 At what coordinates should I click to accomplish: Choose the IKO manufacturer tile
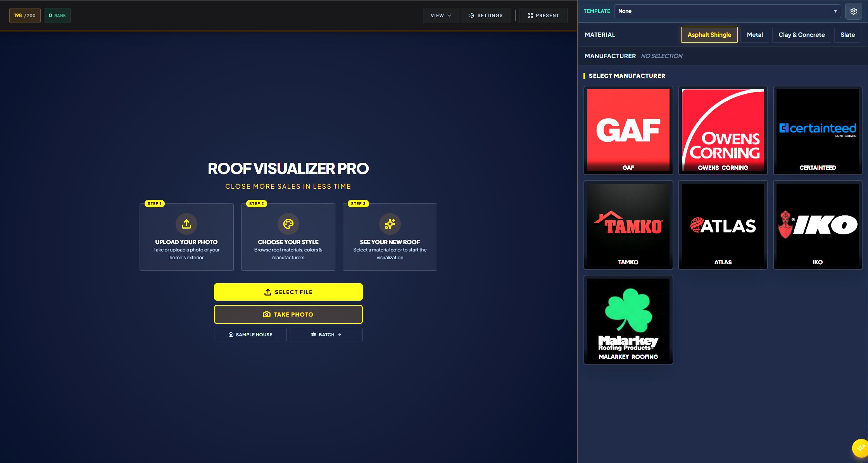818,225
